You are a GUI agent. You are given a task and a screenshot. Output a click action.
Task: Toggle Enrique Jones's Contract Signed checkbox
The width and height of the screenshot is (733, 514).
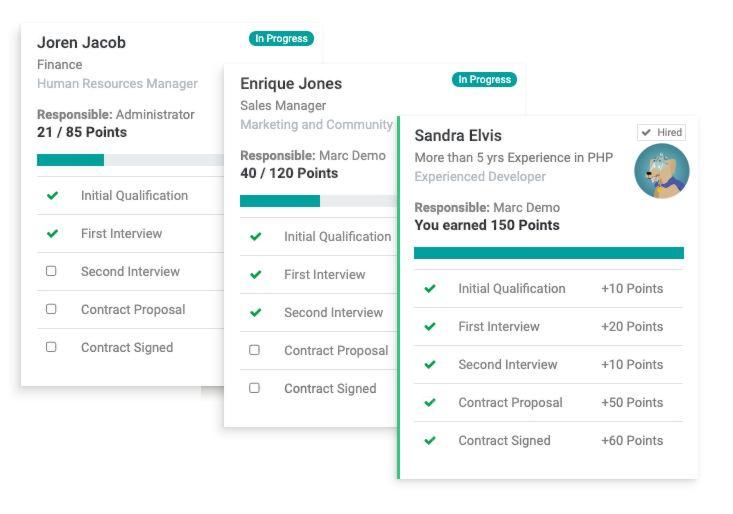[x=255, y=388]
